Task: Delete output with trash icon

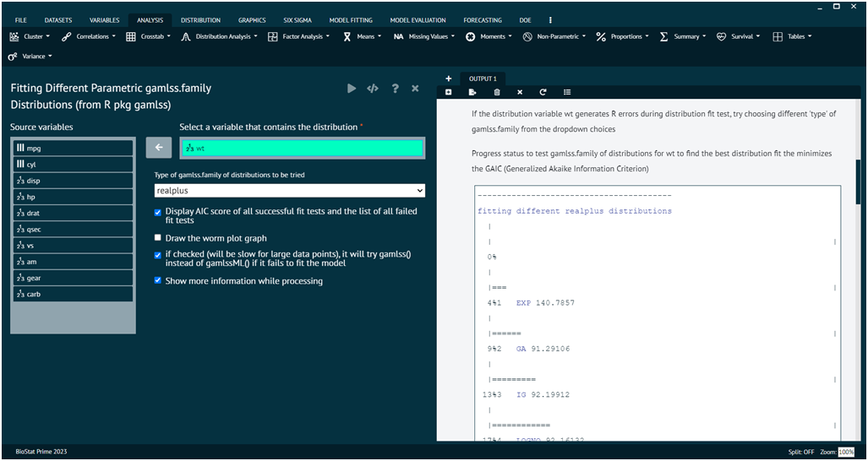Action: click(497, 92)
